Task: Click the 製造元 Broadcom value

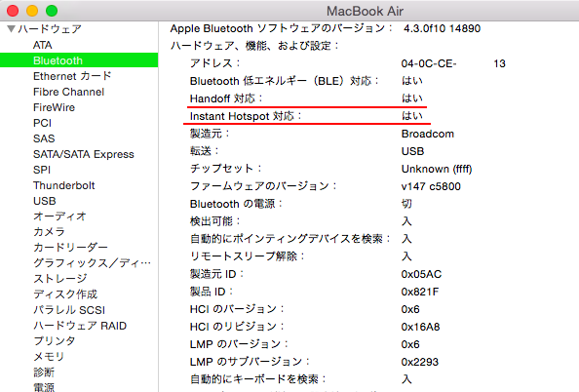Action: (428, 134)
